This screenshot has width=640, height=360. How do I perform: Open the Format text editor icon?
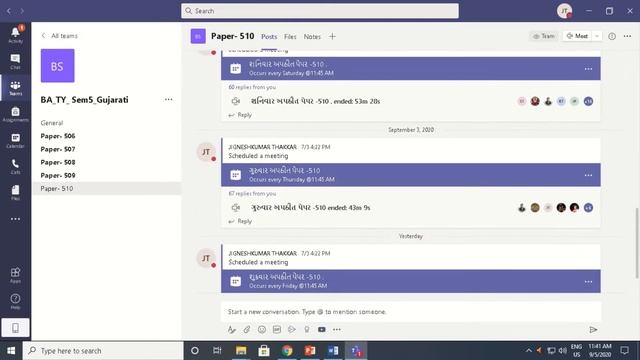232,329
